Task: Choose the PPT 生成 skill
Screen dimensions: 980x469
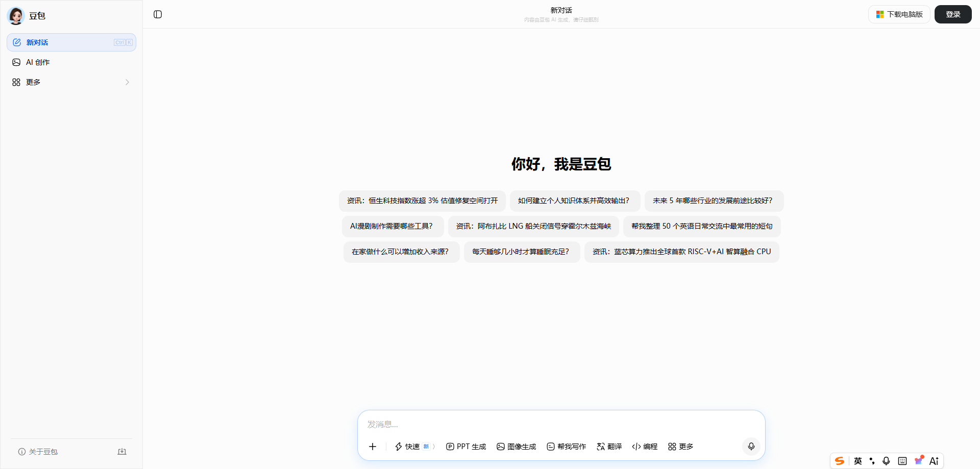Action: [x=466, y=447]
